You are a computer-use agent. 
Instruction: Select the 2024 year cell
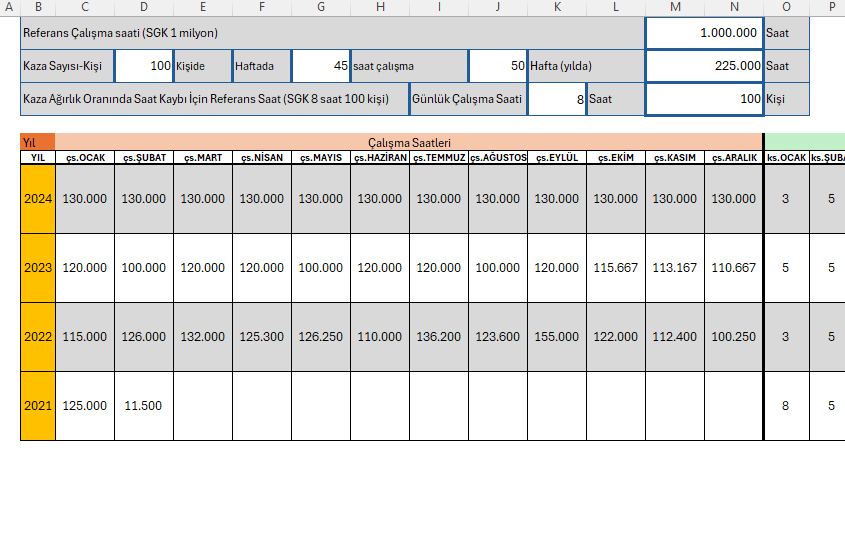click(38, 199)
